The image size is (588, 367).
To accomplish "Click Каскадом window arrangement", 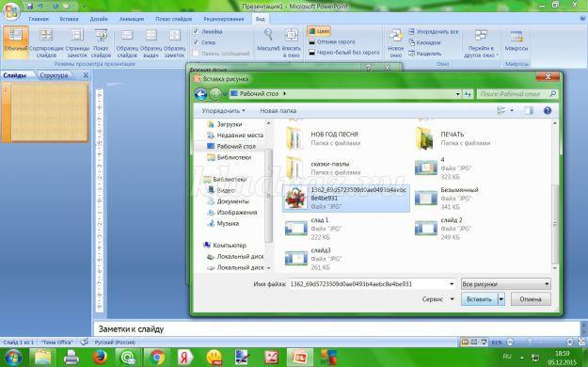I will click(424, 42).
